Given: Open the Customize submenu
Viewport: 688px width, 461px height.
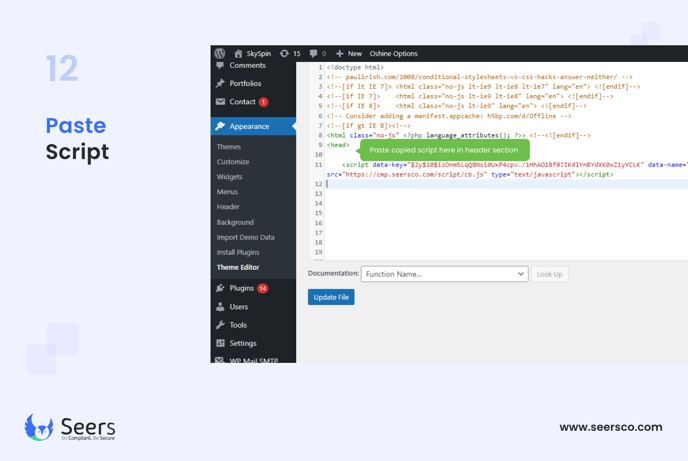Looking at the screenshot, I should click(233, 162).
